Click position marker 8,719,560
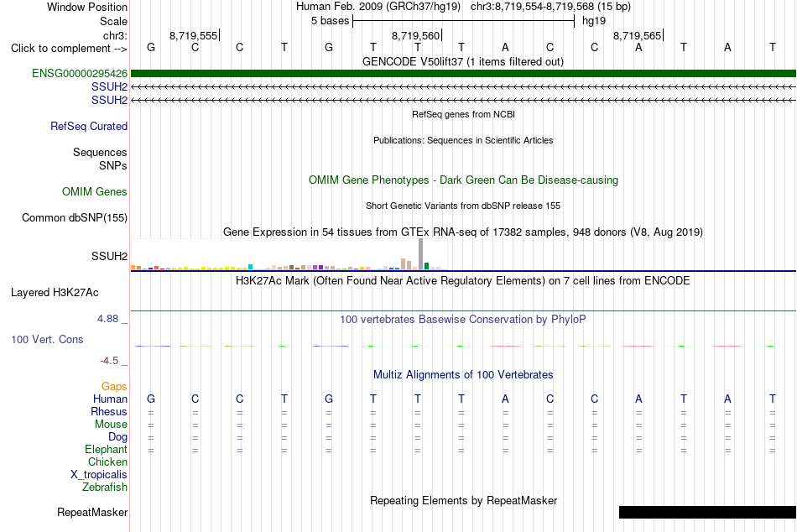Viewport: 797px width, 532px height. 416,35
